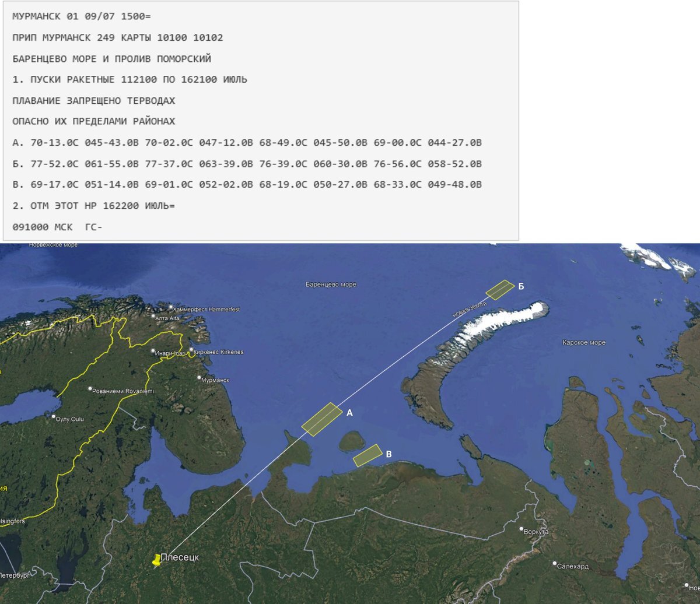Click the line '091000 МСК ГС-'
The image size is (700, 604).
point(57,226)
